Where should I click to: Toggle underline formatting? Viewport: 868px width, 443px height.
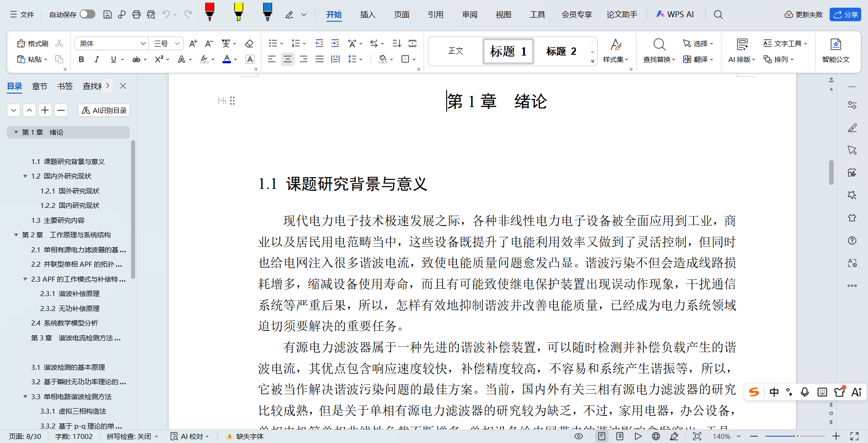[x=113, y=59]
